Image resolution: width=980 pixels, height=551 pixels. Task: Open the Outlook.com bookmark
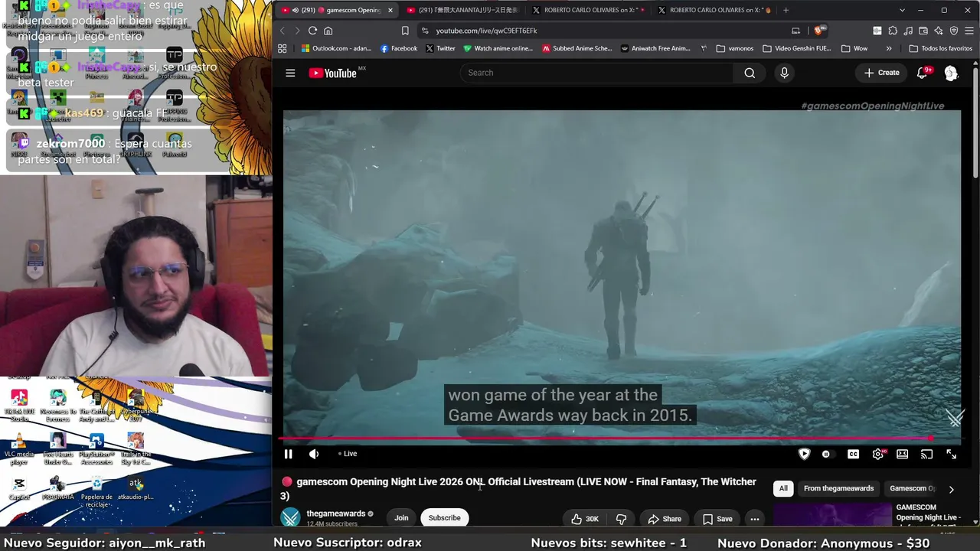(336, 48)
